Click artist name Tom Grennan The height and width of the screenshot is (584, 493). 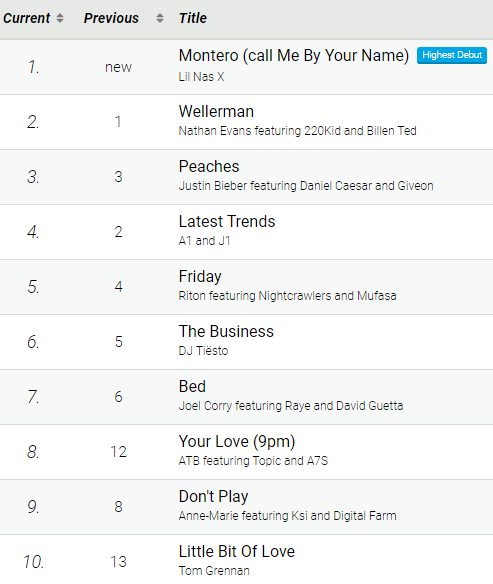tap(214, 571)
